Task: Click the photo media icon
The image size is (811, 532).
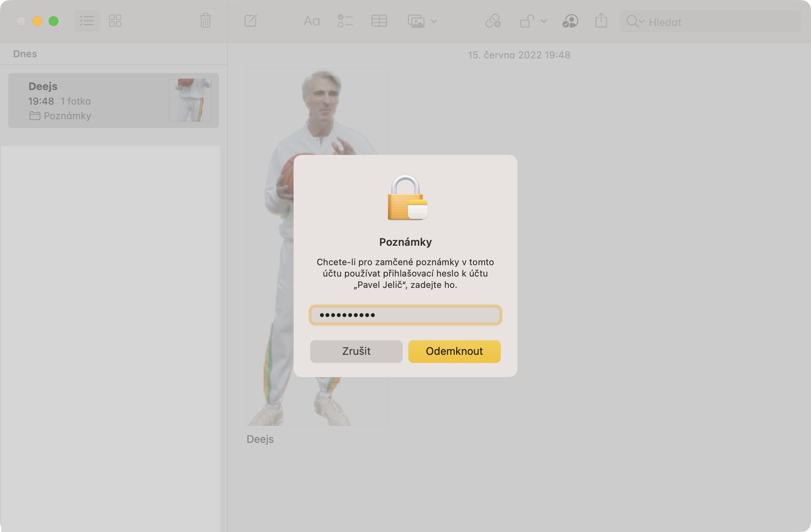Action: tap(416, 21)
